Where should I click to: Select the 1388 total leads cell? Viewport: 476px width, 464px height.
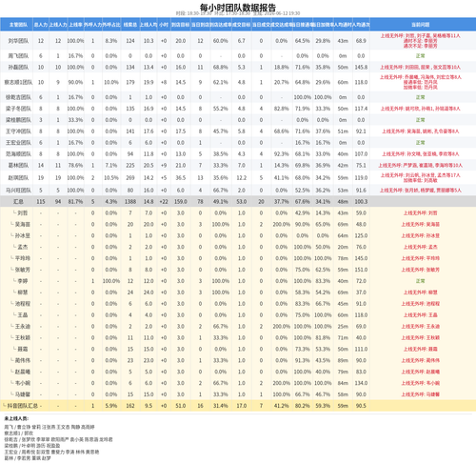tap(130, 202)
